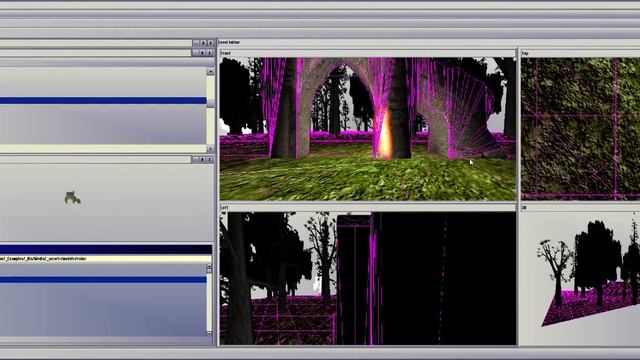Select the Left viewport label
The image size is (640, 360).
[x=224, y=208]
